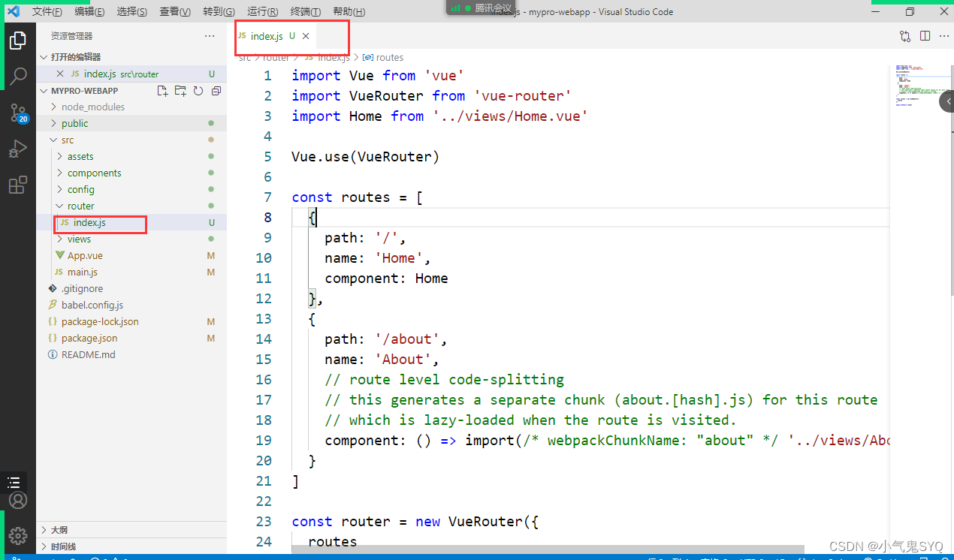Open the Explorer view in activity bar
954x560 pixels.
pyautogui.click(x=18, y=41)
